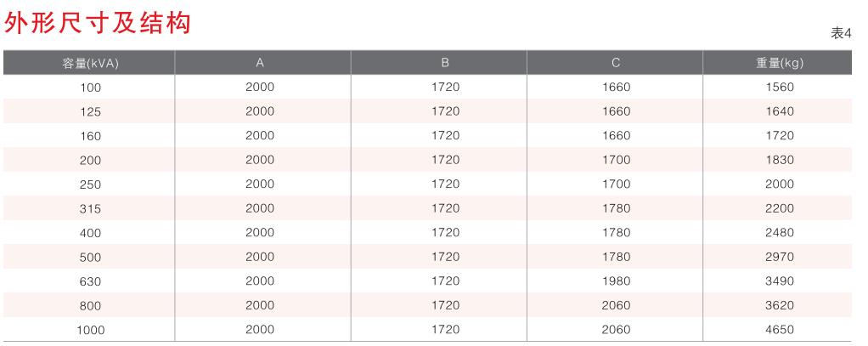868x346 pixels.
Task: Click the weight value 4650
Action: tap(779, 330)
